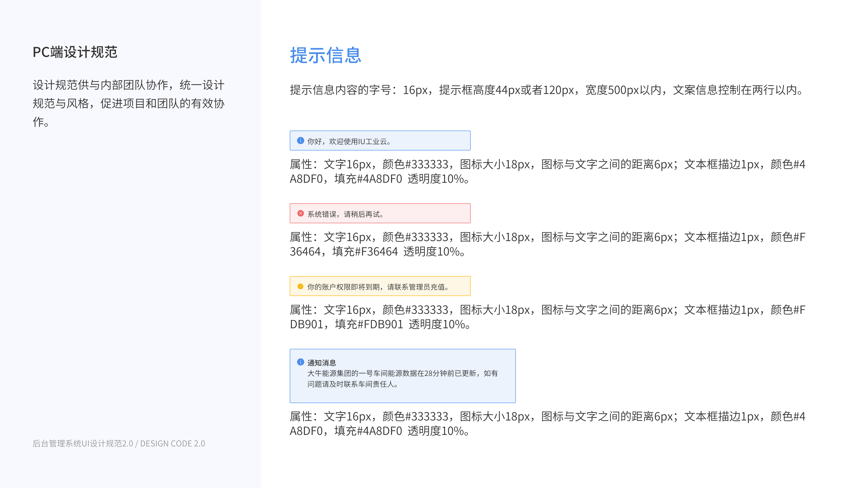Click the attribute text mentioning 填充#FDB901
This screenshot has height=488, width=868.
coord(547,317)
